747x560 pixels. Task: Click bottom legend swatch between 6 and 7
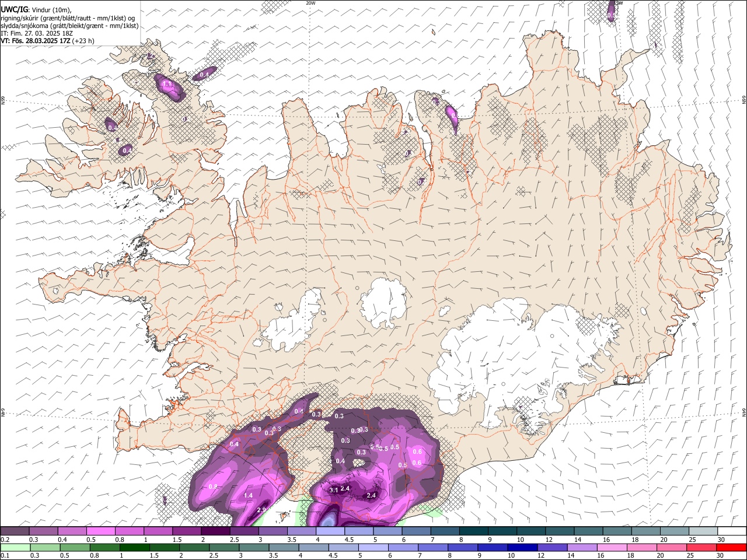click(x=403, y=547)
